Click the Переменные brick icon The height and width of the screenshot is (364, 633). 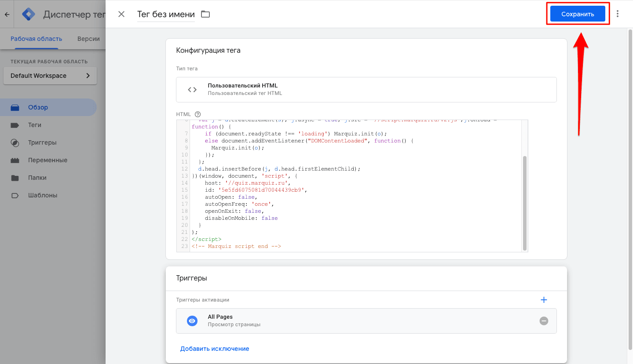[15, 160]
